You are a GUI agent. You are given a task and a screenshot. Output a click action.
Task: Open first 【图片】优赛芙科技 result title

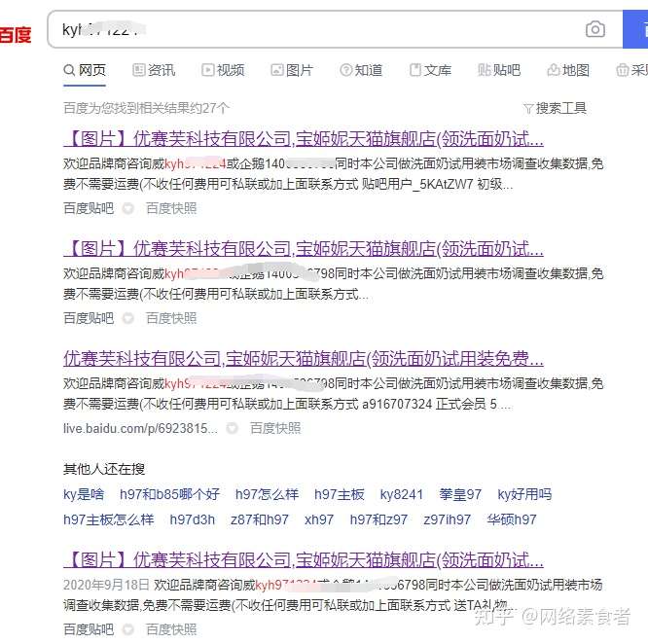[304, 139]
